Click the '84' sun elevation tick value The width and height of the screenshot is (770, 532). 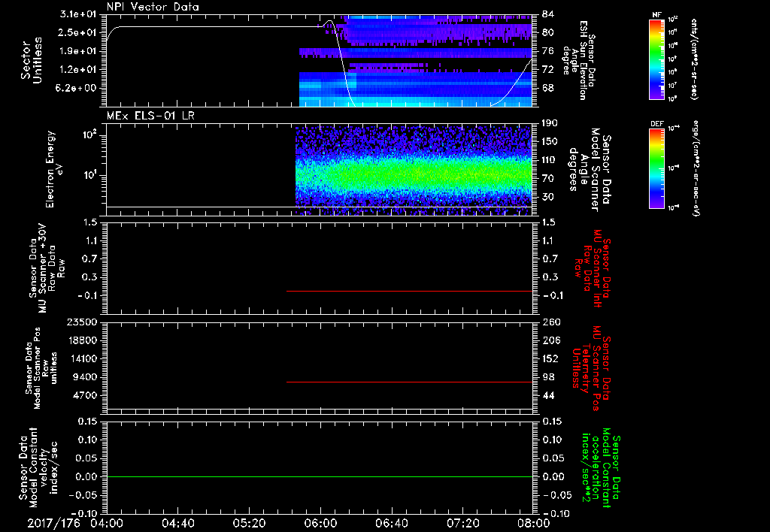548,14
